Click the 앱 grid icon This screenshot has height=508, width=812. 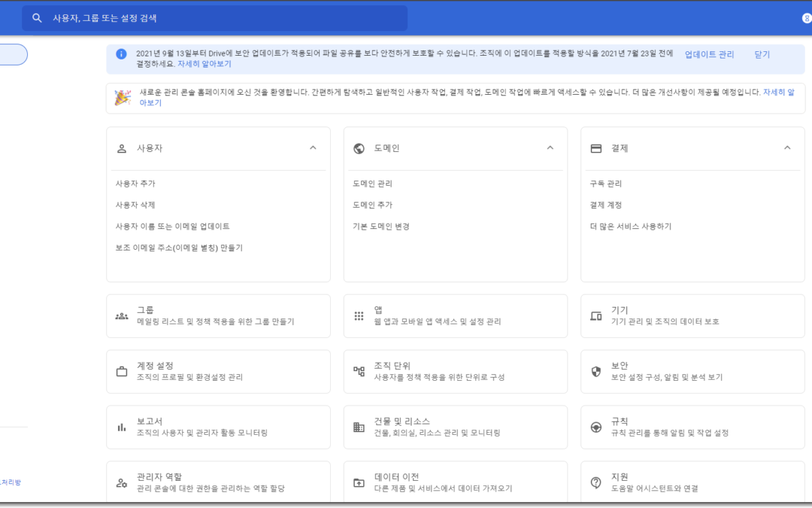pyautogui.click(x=359, y=316)
